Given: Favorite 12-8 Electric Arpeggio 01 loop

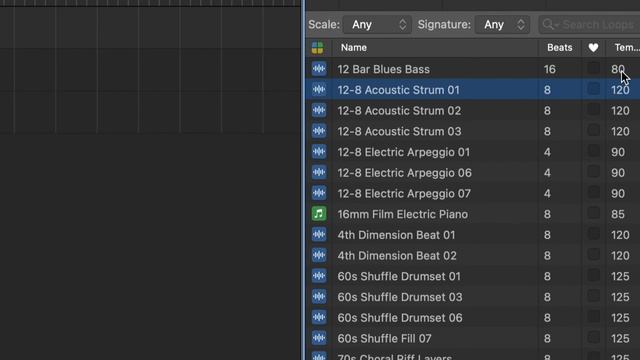Looking at the screenshot, I should 593,151.
